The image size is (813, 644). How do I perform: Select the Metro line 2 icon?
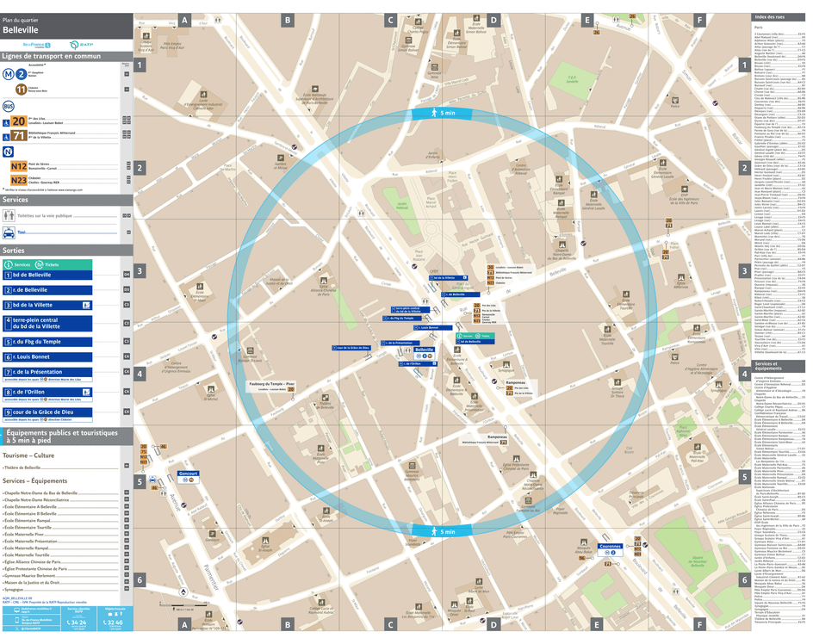click(20, 74)
